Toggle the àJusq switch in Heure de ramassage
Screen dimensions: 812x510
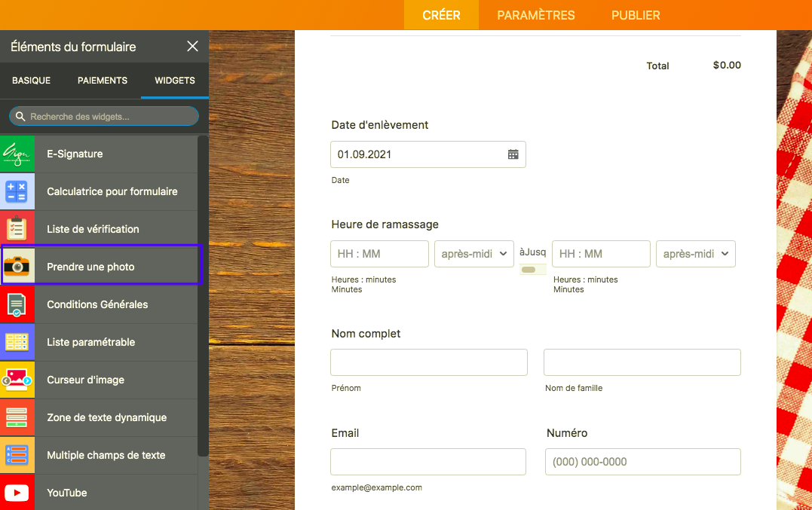(529, 270)
